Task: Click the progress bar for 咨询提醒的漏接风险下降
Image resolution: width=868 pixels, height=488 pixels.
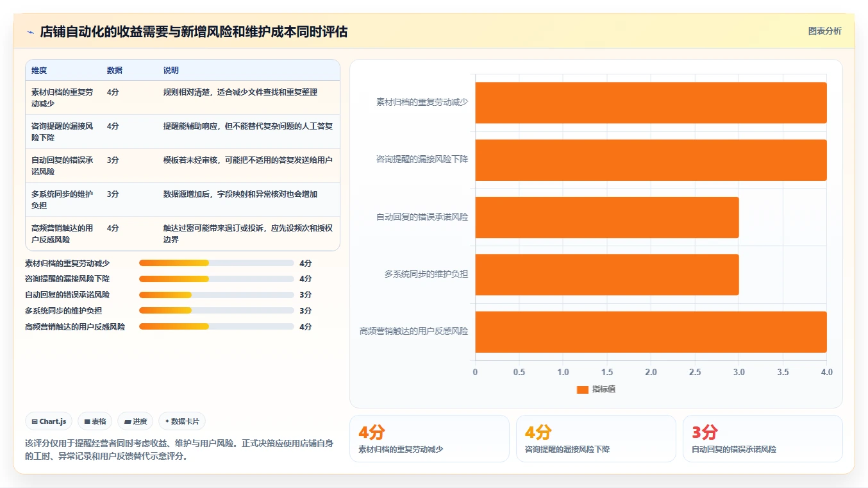Action: tap(217, 279)
